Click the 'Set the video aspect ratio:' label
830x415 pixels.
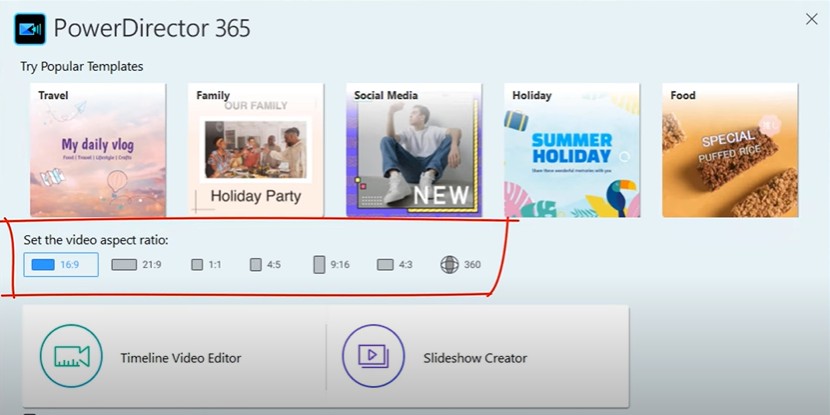click(96, 240)
